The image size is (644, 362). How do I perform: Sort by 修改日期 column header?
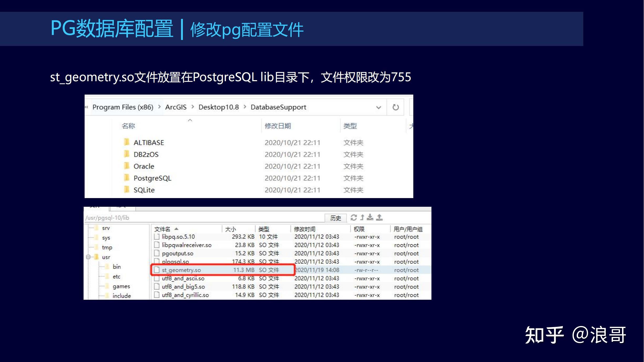[278, 126]
